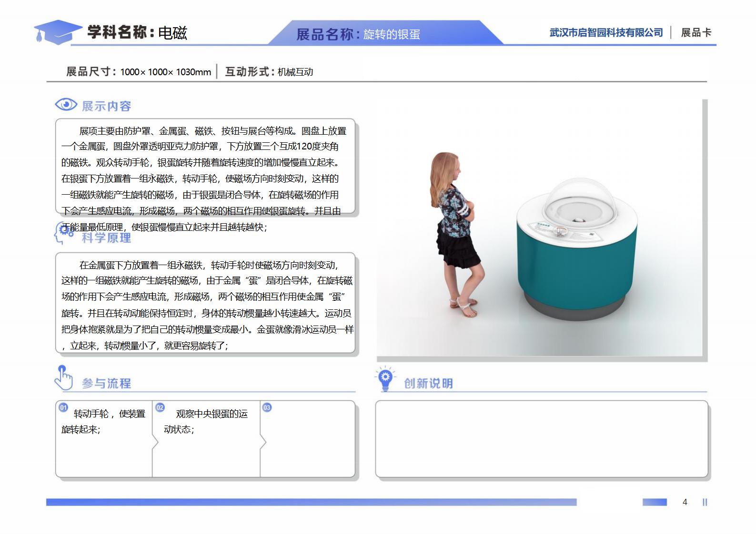Click the head icon beside 科学原理

click(64, 233)
